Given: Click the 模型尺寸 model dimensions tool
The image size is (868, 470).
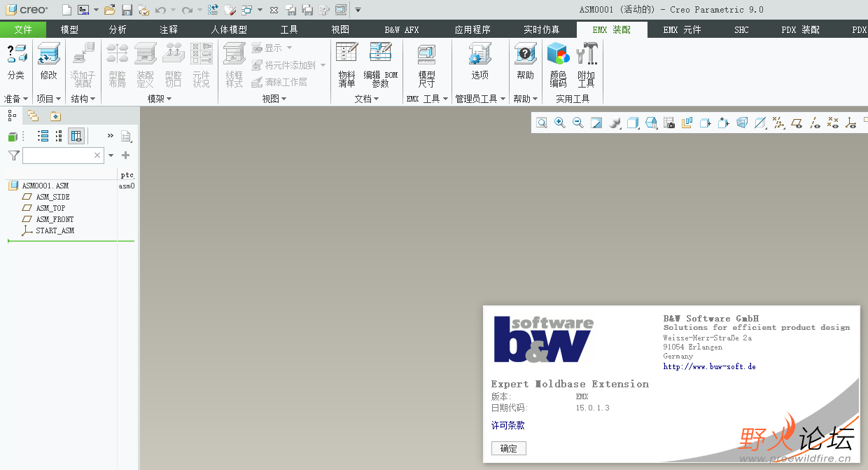Looking at the screenshot, I should click(426, 64).
